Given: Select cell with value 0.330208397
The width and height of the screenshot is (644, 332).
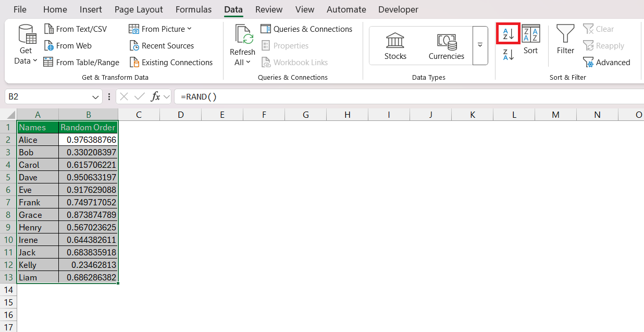Looking at the screenshot, I should 89,152.
